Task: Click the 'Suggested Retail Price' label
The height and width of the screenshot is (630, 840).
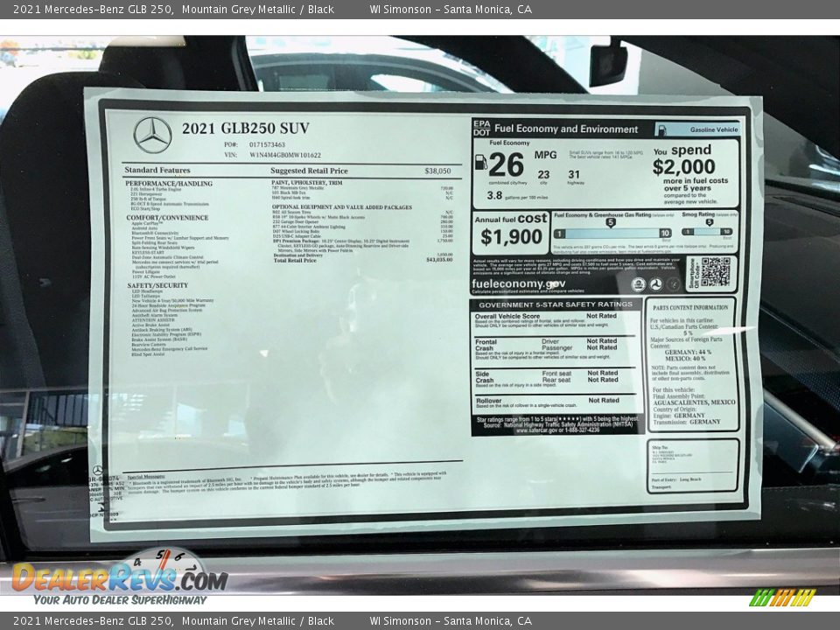Action: (309, 171)
